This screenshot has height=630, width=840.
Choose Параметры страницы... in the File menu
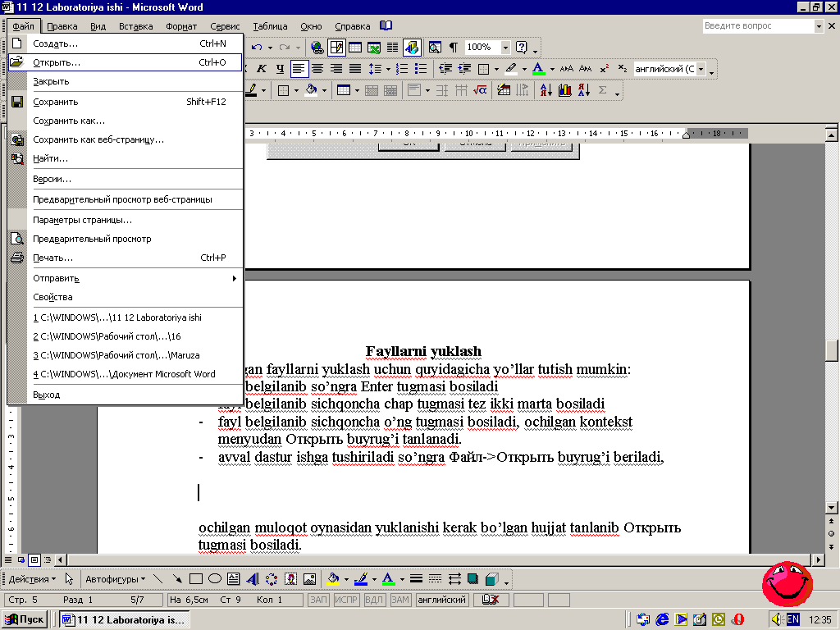coord(126,220)
